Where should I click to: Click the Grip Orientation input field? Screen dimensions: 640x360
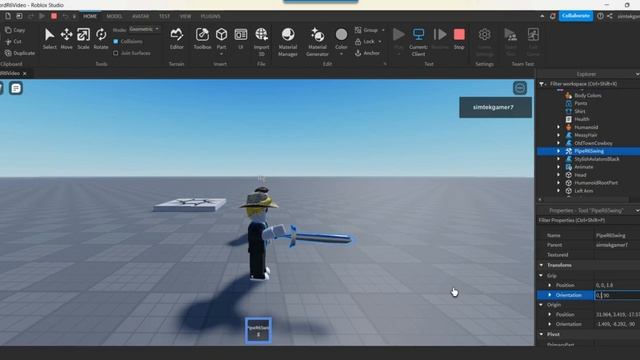click(x=617, y=295)
